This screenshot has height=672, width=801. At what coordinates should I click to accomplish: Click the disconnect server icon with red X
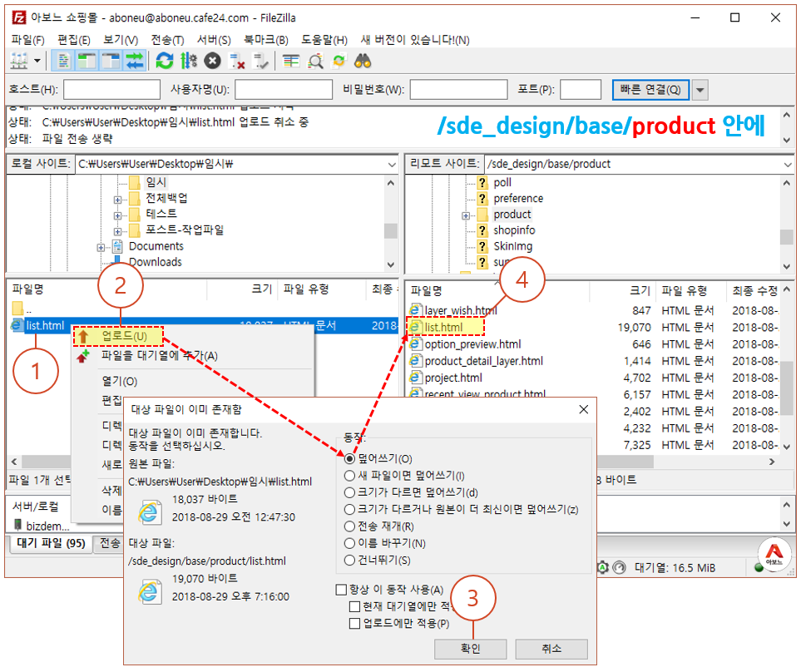(237, 62)
